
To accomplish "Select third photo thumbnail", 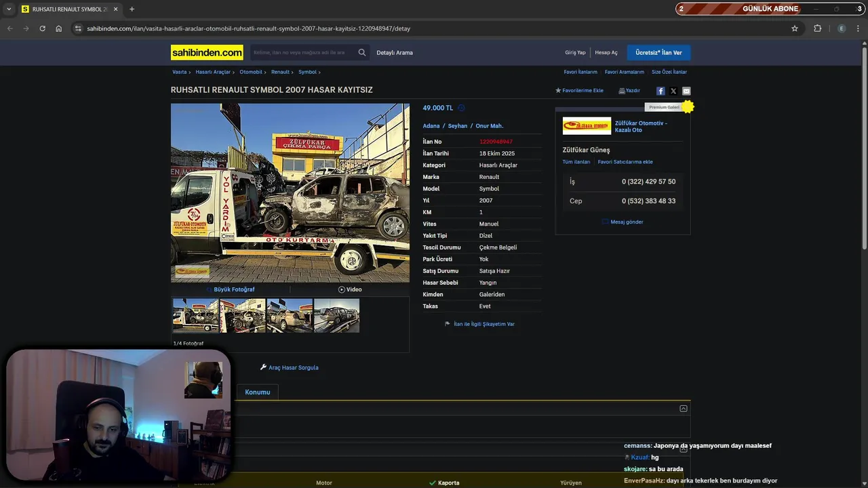I will 290,316.
